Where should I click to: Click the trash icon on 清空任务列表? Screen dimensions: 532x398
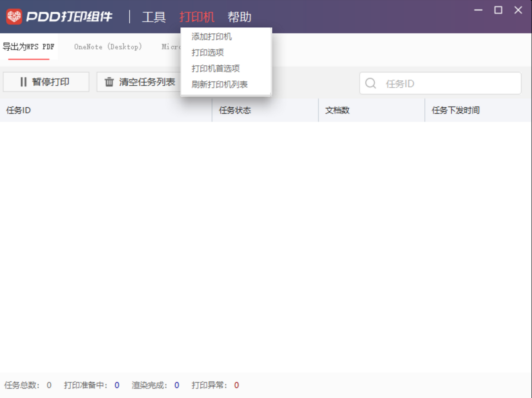point(108,82)
